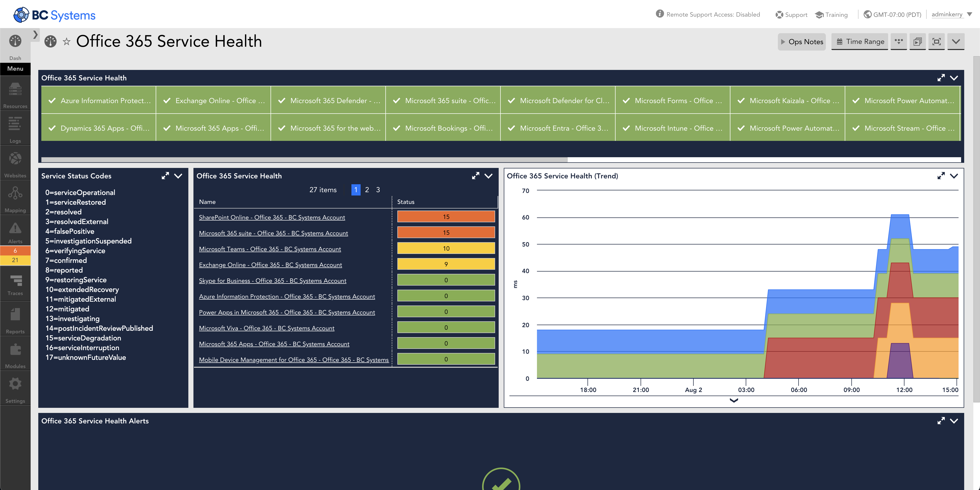Open the Trend widget menu chevron
Screen dimensions: 980x490
[x=954, y=176]
